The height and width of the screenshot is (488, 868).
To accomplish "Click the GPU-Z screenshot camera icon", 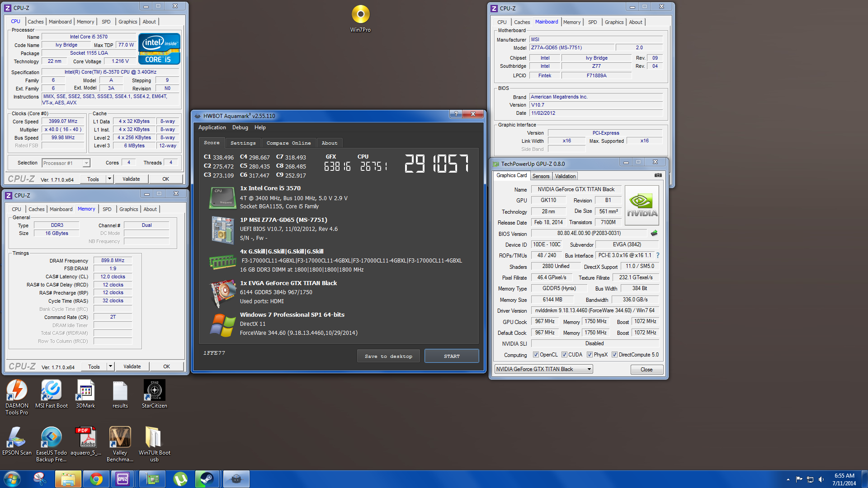I will [x=658, y=175].
